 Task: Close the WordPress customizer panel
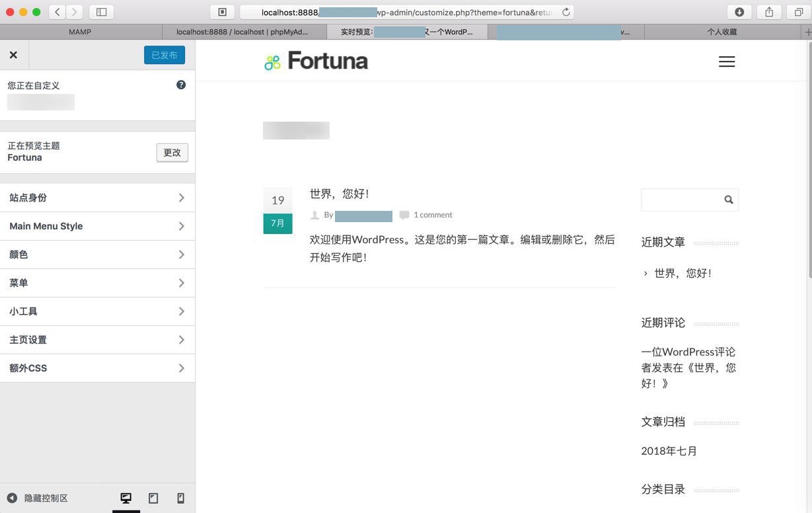pos(13,55)
